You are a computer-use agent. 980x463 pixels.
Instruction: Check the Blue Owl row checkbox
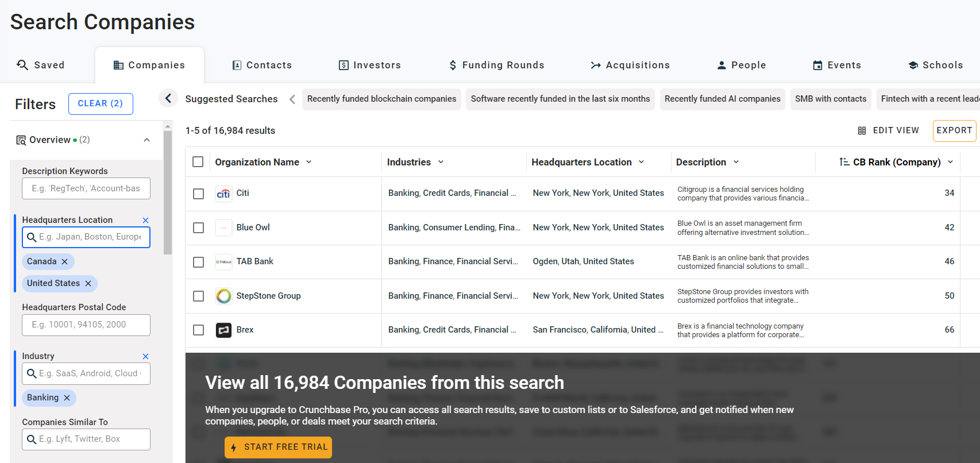click(198, 227)
